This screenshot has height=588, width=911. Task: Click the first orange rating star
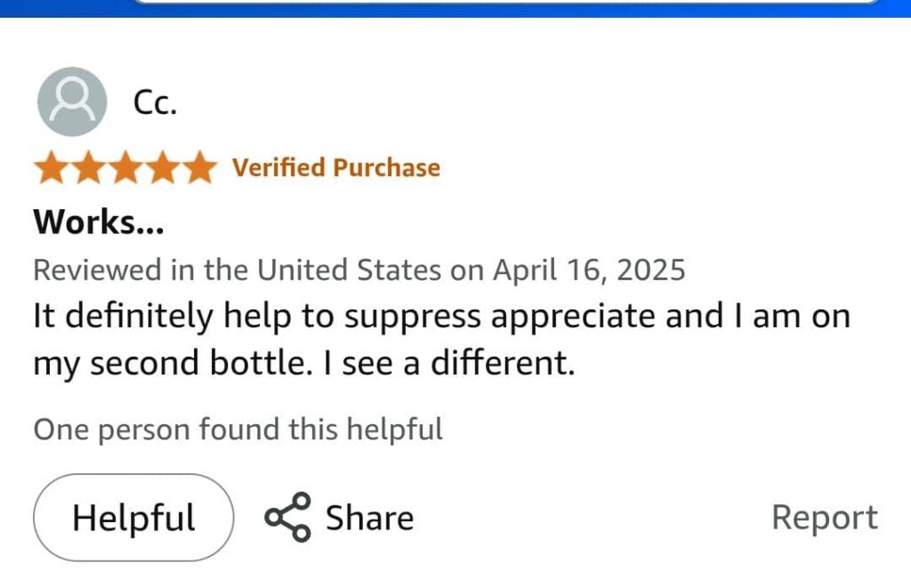52,168
